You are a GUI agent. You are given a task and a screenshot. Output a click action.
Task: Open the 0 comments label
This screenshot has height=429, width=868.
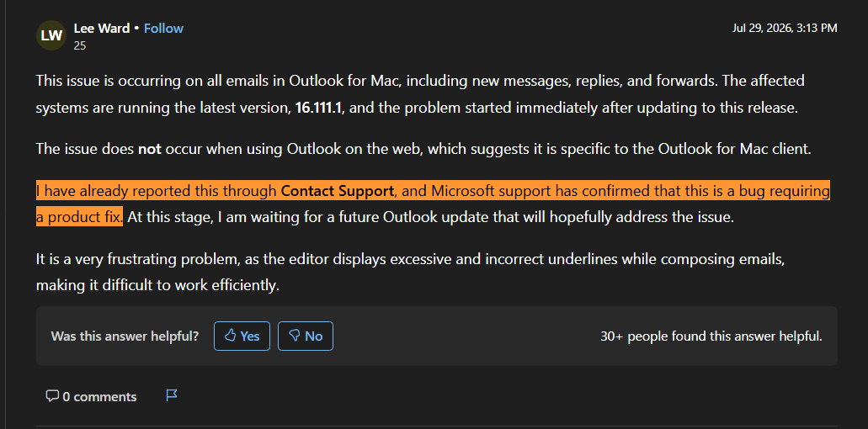99,396
